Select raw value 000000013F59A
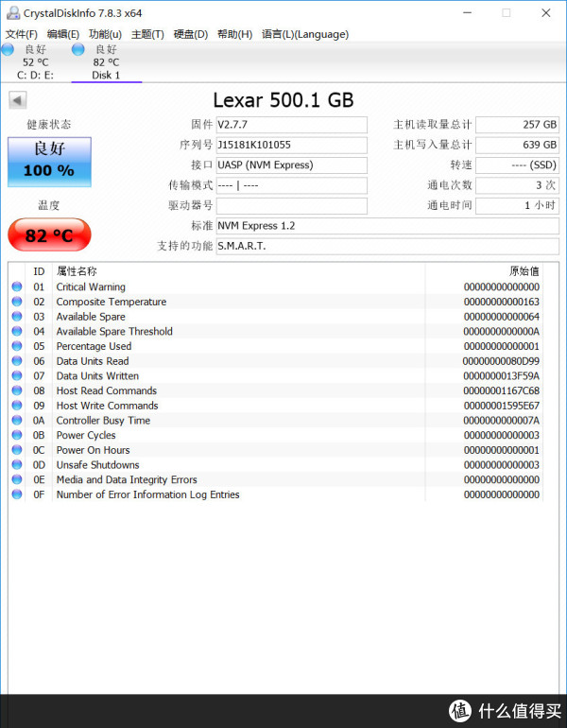567x728 pixels. pyautogui.click(x=502, y=376)
